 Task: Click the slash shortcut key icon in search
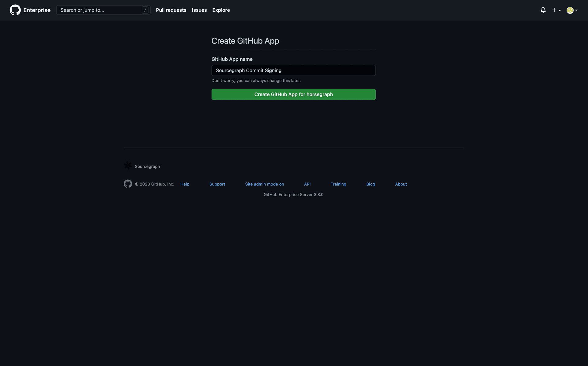pyautogui.click(x=145, y=10)
